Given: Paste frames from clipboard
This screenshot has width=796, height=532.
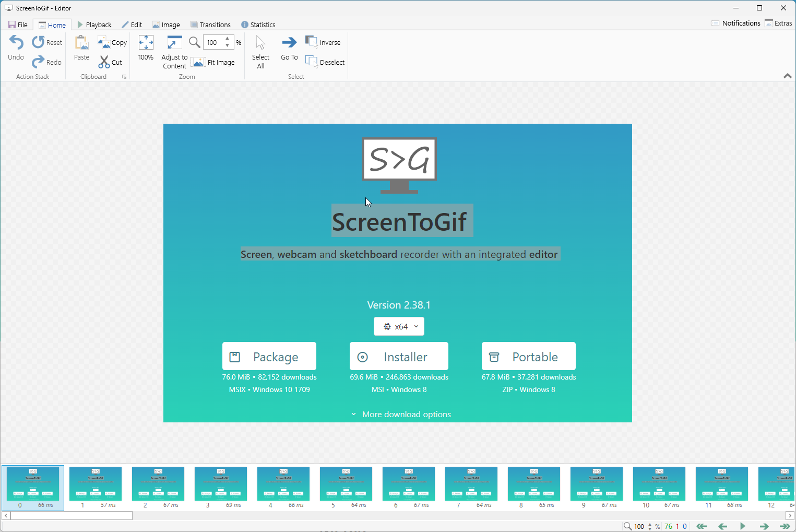Looking at the screenshot, I should click(81, 48).
